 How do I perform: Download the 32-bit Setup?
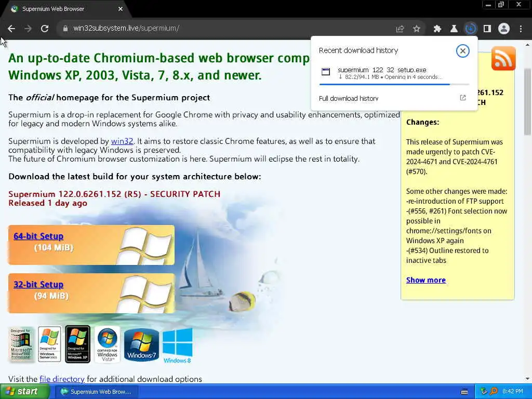tap(38, 284)
